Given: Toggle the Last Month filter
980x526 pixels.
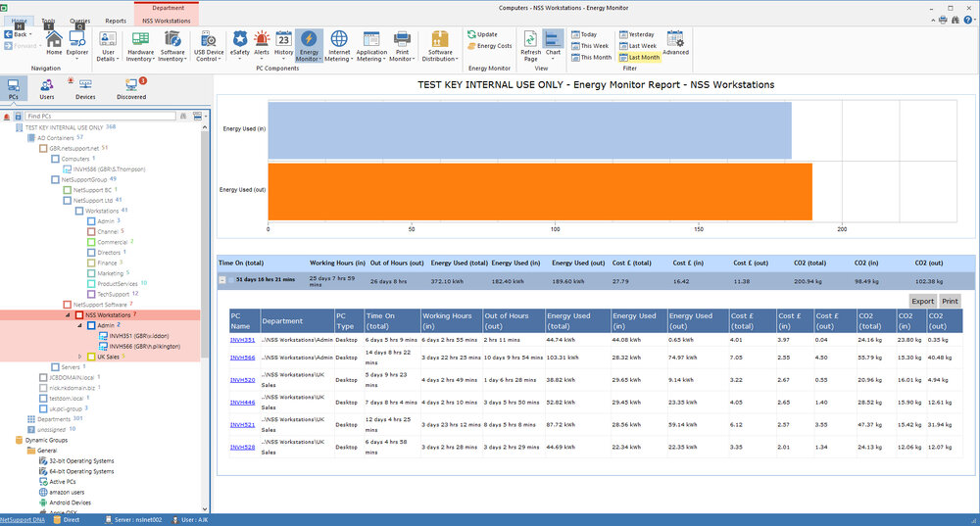Looking at the screenshot, I should point(639,57).
